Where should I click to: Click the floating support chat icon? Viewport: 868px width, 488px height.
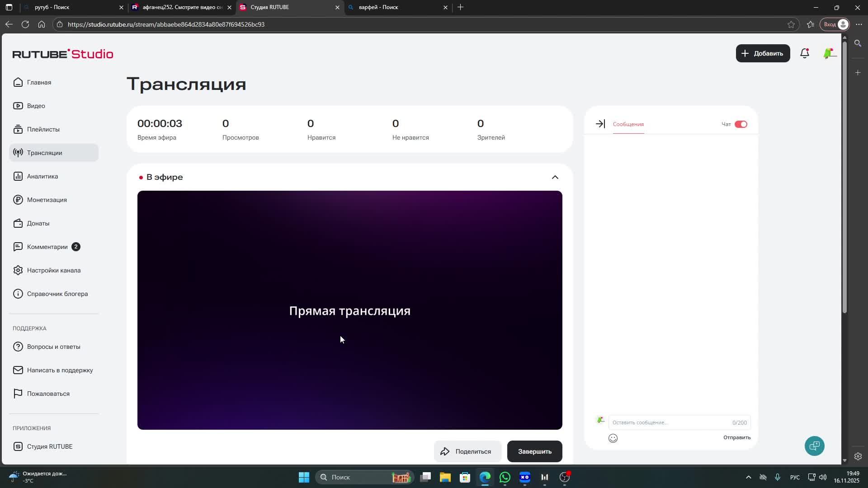pos(814,446)
